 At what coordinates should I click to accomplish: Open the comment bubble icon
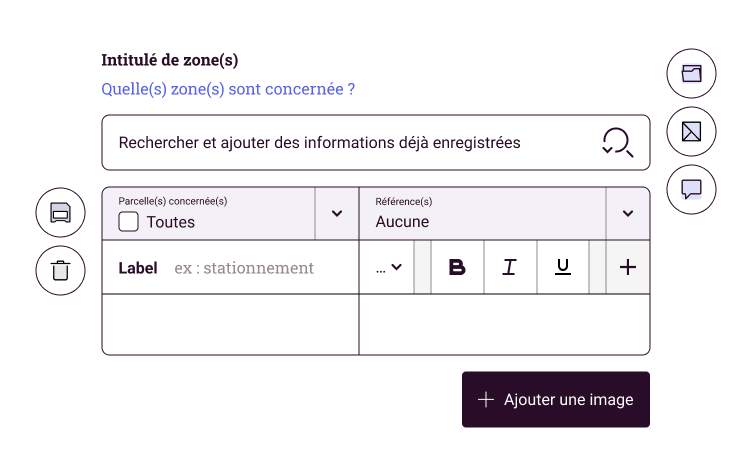point(691,189)
